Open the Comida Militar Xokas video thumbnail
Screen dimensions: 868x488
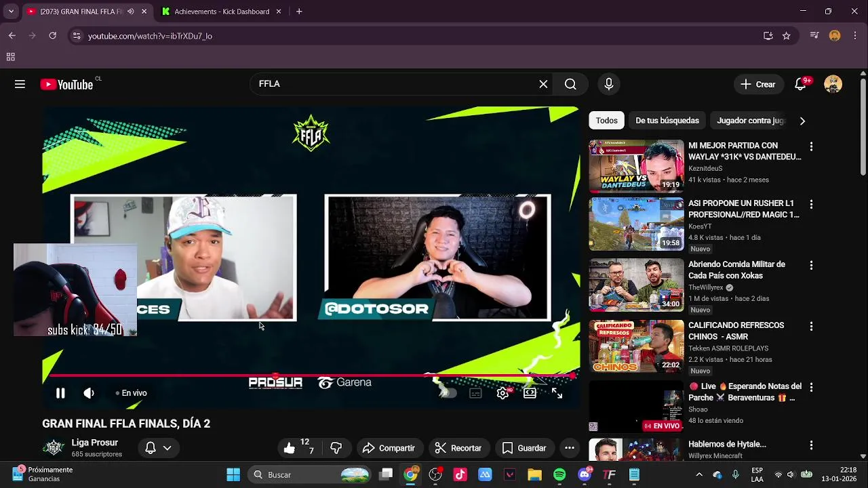(636, 285)
